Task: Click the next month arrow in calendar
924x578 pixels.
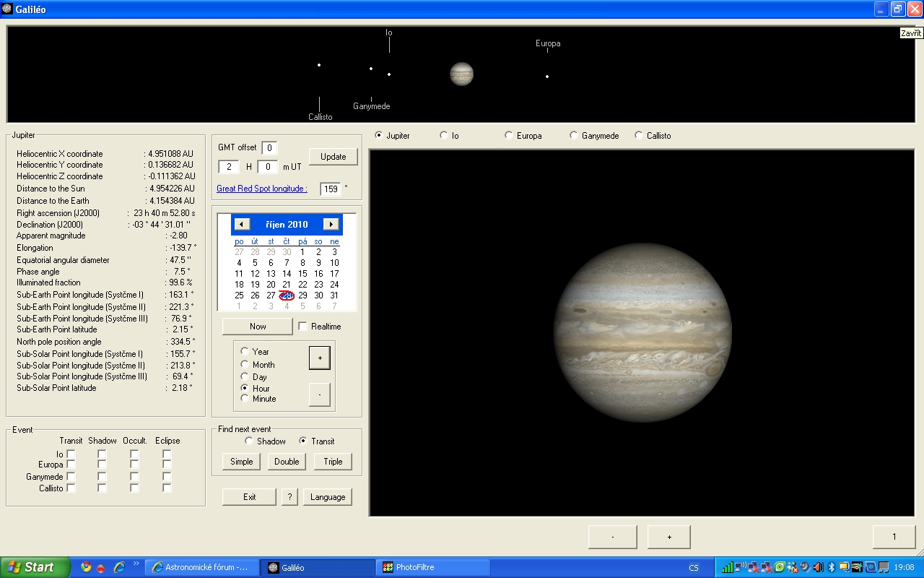Action: [331, 225]
